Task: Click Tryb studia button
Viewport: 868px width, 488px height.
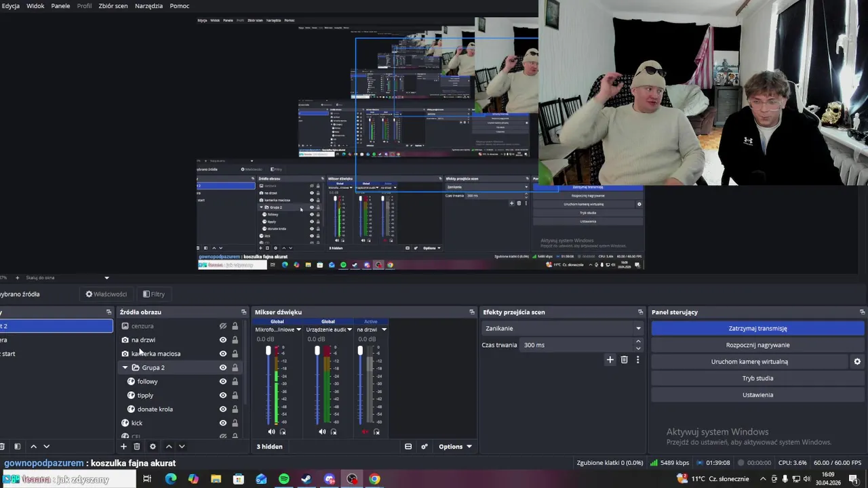Action: coord(757,378)
